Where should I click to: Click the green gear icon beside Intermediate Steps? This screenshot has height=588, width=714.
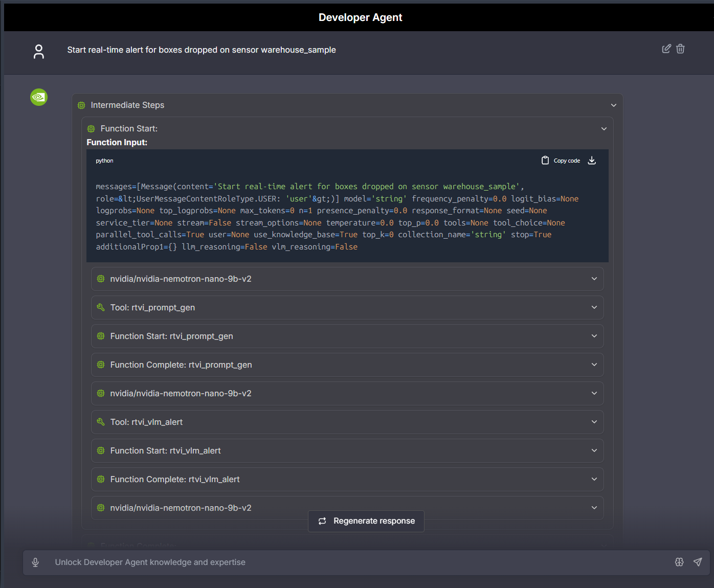81,105
